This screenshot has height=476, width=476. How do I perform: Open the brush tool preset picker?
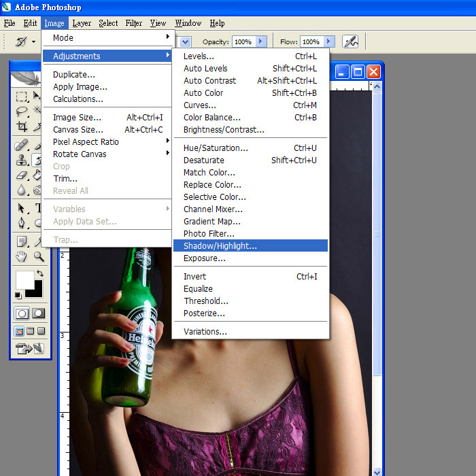click(24, 41)
